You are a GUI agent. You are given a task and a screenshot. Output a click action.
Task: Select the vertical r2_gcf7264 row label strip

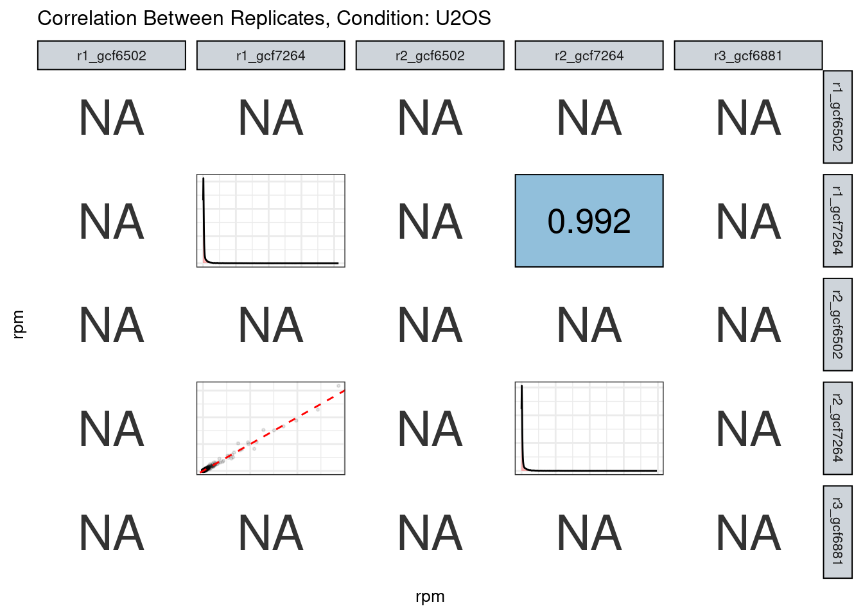point(837,429)
